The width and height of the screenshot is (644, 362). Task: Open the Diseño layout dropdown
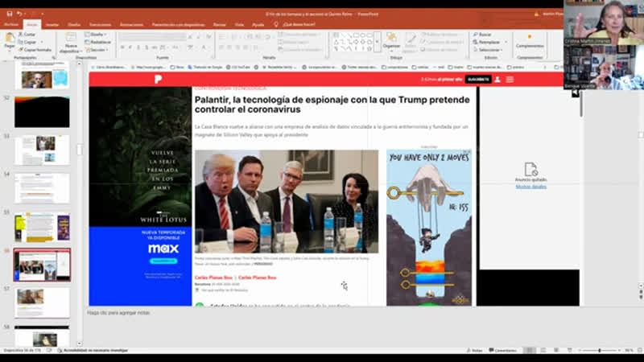(x=96, y=35)
